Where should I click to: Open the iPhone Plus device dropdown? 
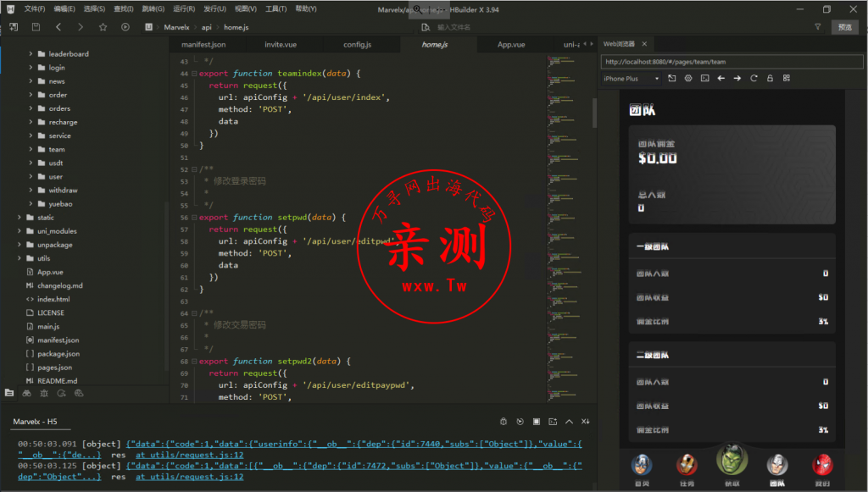click(x=632, y=79)
